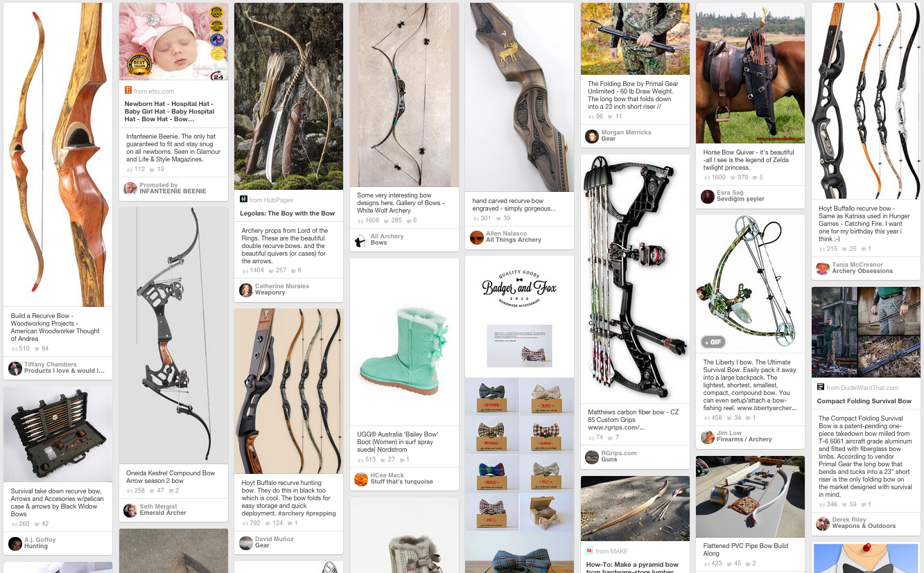Open the Badger and Fox bow ties pin
The image size is (924, 573).
pyautogui.click(x=519, y=414)
